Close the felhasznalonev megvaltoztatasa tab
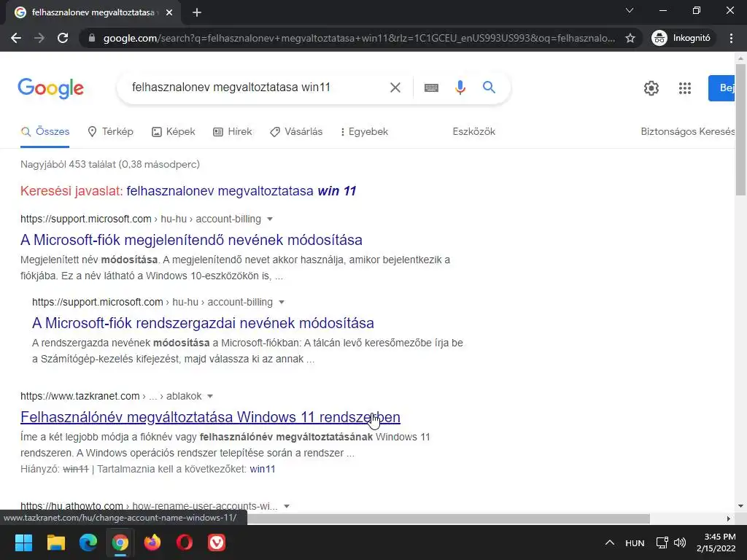747x560 pixels. [x=169, y=12]
